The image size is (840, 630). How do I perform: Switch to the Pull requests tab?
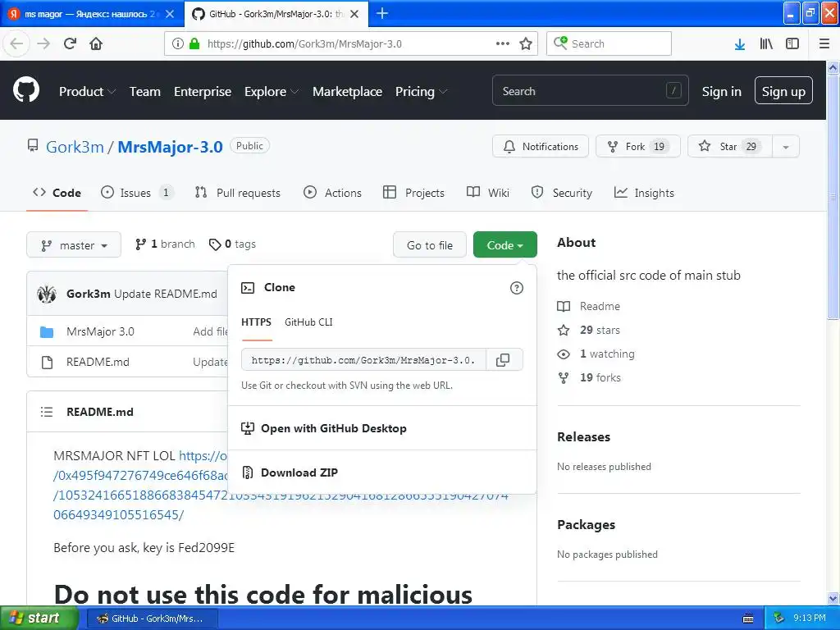[x=238, y=193]
